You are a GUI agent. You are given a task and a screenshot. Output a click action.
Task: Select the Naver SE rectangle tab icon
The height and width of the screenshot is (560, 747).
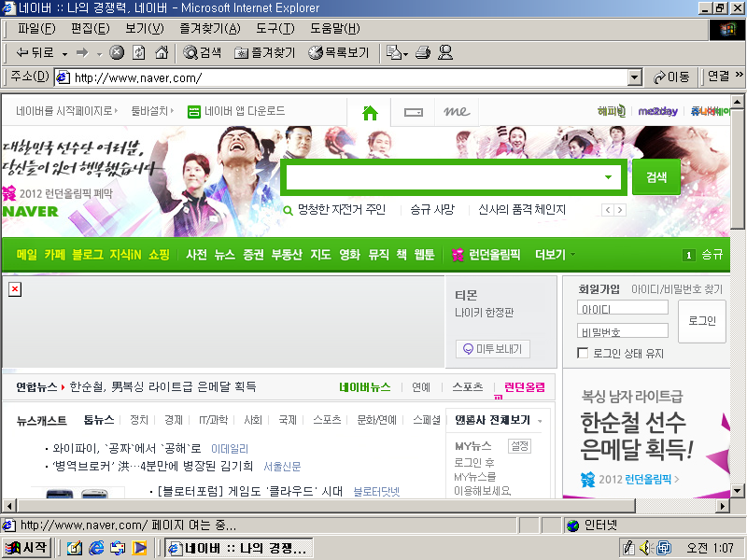pos(413,112)
